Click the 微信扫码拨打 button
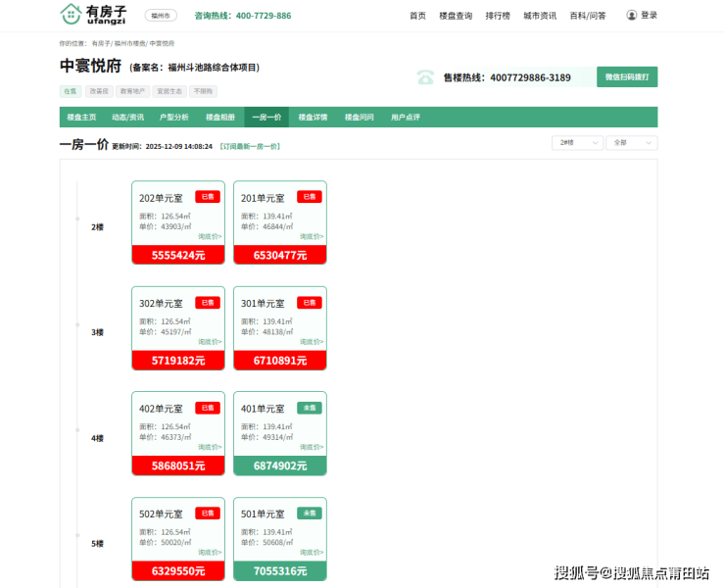Image resolution: width=725 pixels, height=588 pixels. (x=626, y=76)
